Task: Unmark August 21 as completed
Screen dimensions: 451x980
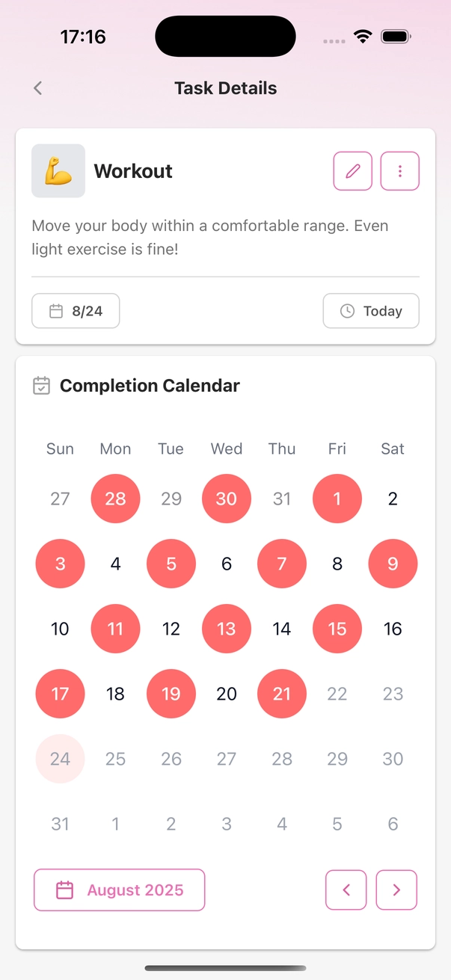Action: point(282,694)
